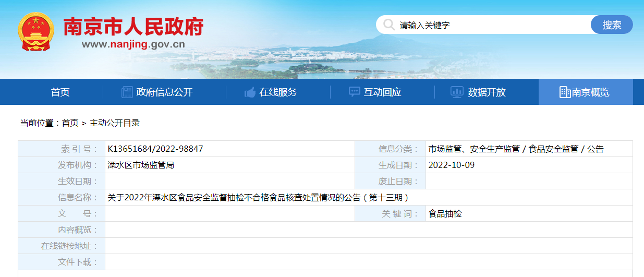This screenshot has width=644, height=277.
Task: Click the 数据开放 monitor chart icon
Action: click(x=457, y=92)
